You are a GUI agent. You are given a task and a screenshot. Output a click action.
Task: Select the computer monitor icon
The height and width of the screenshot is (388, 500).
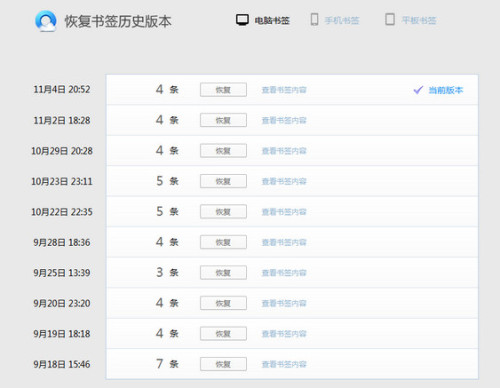pos(242,20)
